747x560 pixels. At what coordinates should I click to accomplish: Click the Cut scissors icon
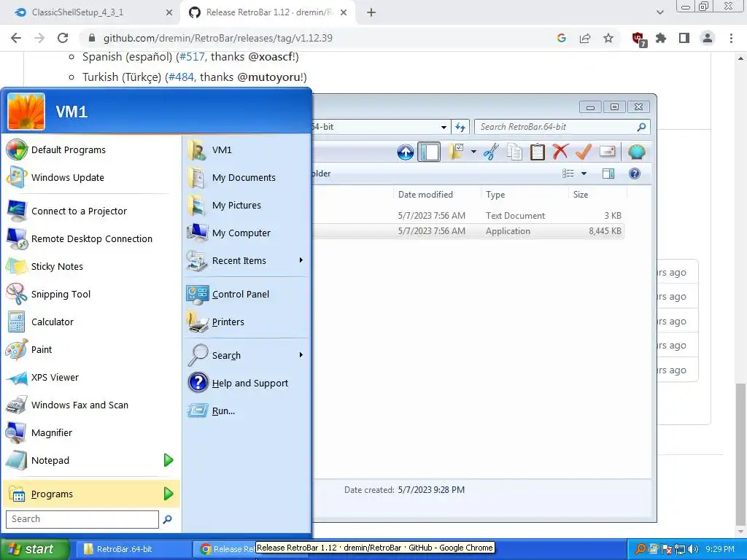(491, 152)
